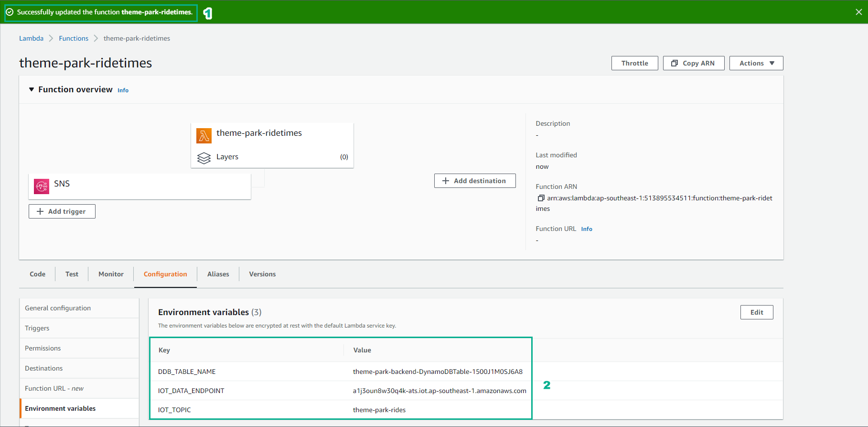Image resolution: width=868 pixels, height=427 pixels.
Task: Select theme-park-ridetimes in the designer box
Action: (259, 133)
